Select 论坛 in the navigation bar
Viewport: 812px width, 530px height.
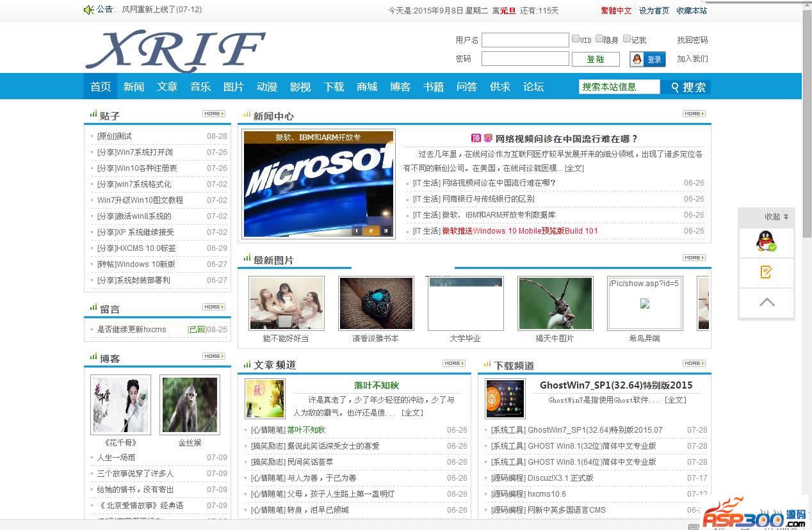click(533, 87)
